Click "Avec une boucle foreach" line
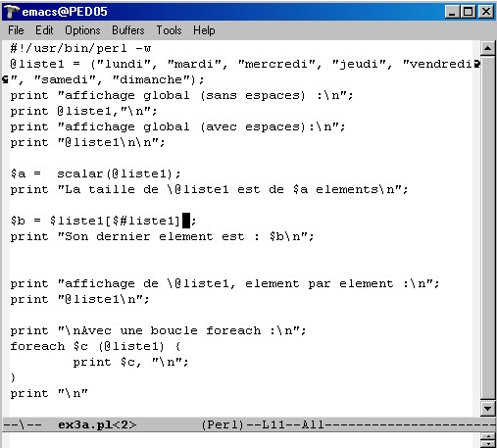Screen dimensions: 497x448 click(158, 330)
